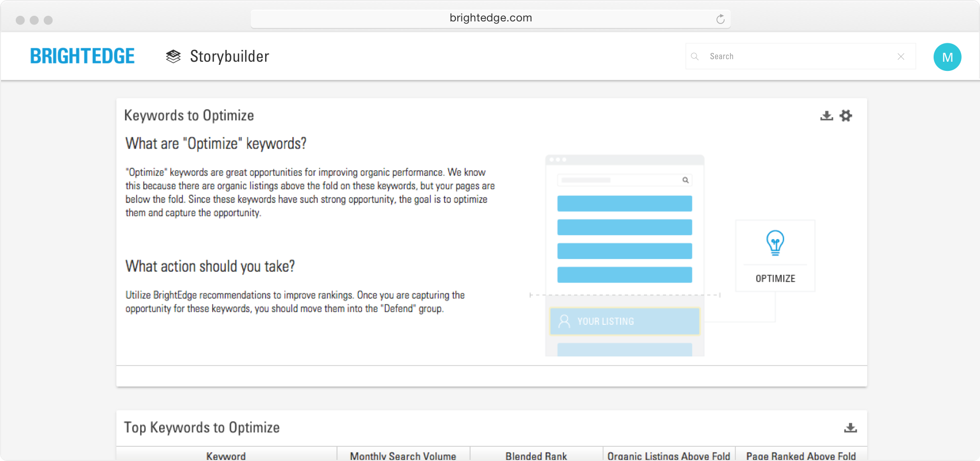980x461 pixels.
Task: Open the M user avatar menu
Action: click(947, 57)
